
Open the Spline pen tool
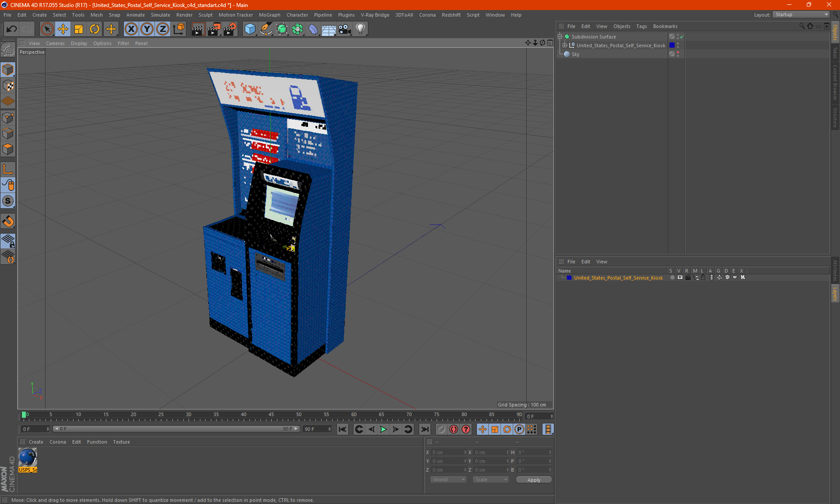(266, 29)
